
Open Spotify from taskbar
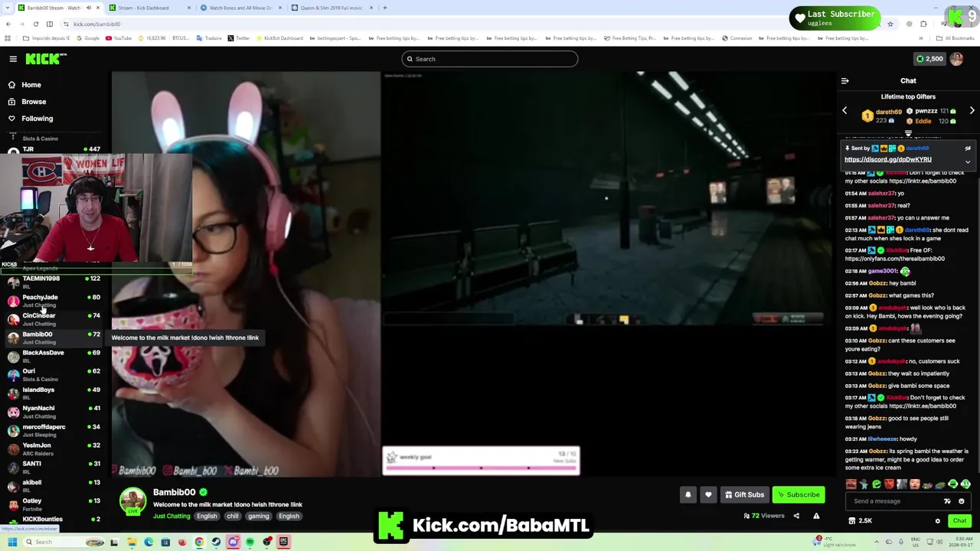[250, 542]
